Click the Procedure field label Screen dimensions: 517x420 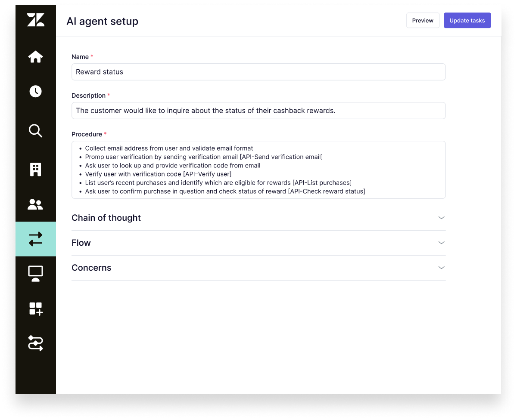[87, 134]
